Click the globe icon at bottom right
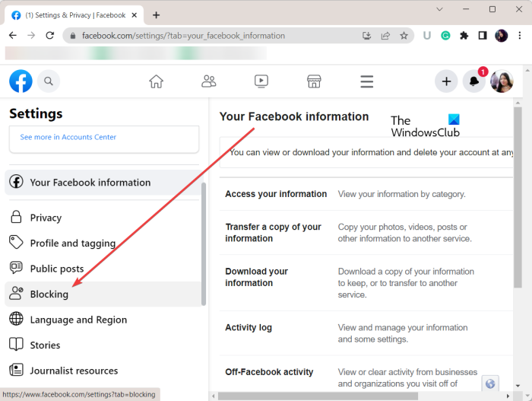This screenshot has height=401, width=532. click(490, 383)
